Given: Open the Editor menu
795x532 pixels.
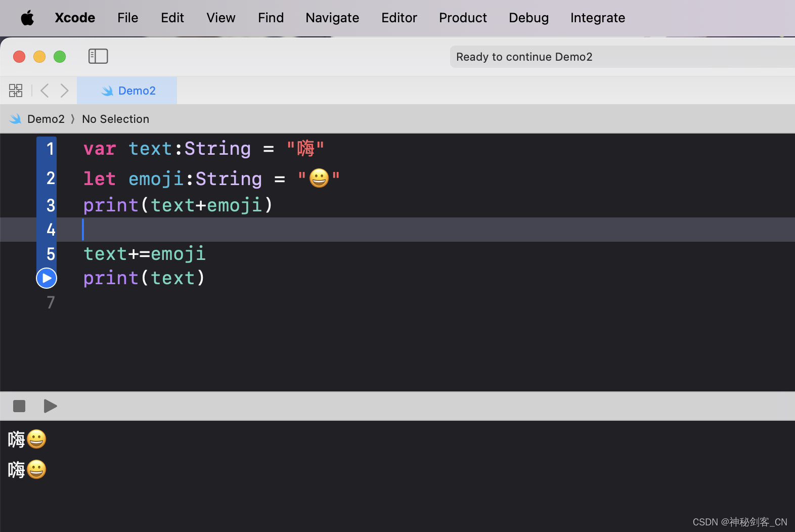Looking at the screenshot, I should pos(399,18).
